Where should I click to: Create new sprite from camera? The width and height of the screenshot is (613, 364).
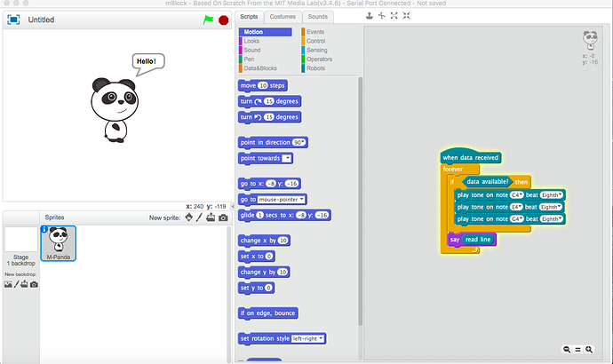[223, 218]
